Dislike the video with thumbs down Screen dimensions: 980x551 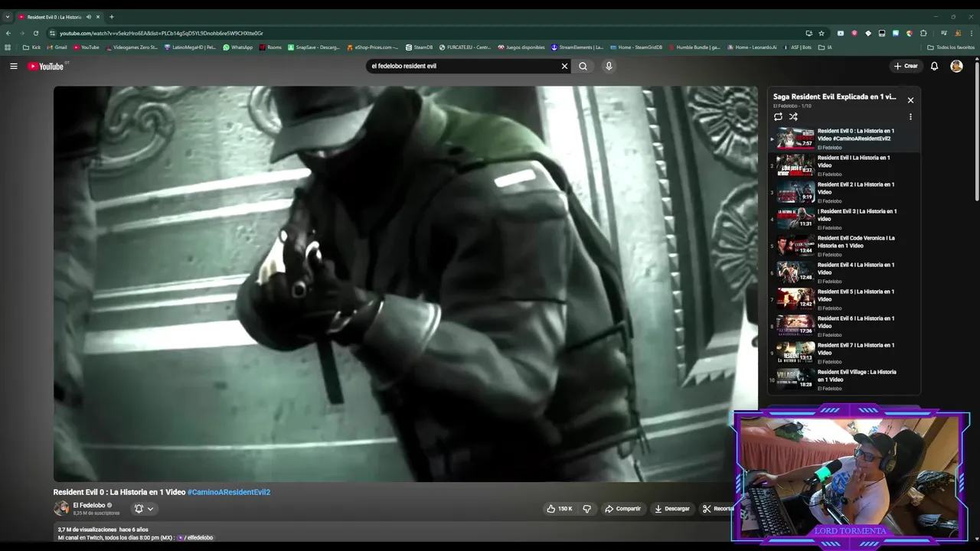(x=587, y=508)
